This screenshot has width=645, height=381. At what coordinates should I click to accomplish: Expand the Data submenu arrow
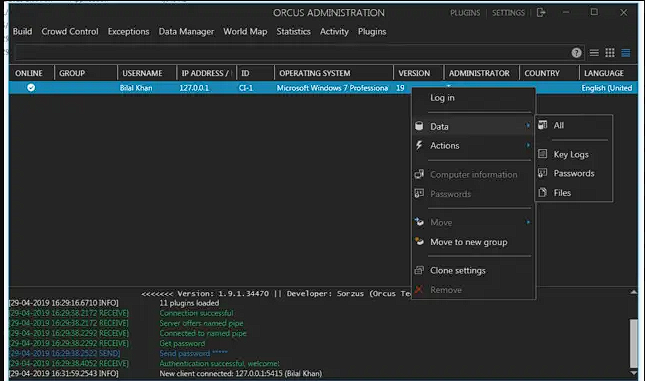pyautogui.click(x=528, y=125)
